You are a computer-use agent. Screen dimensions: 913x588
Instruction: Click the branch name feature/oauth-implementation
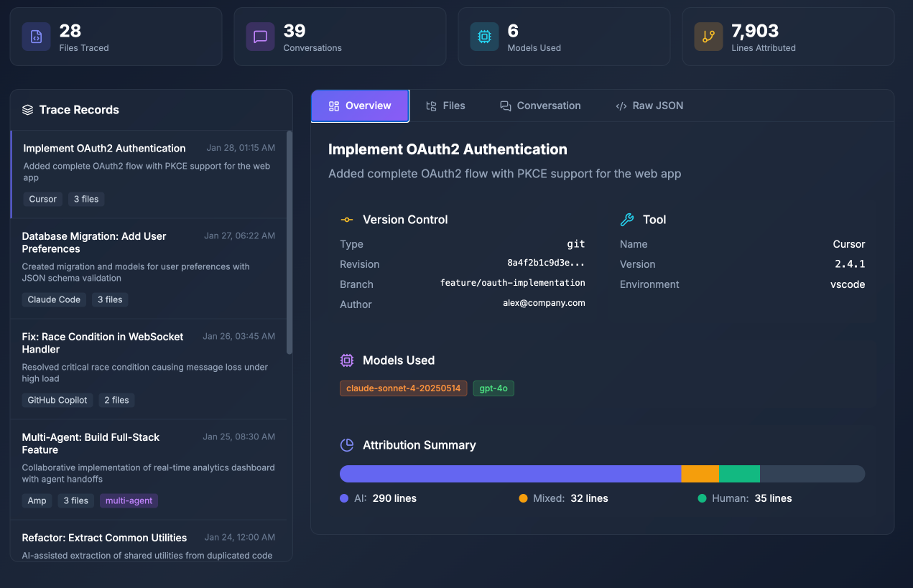[x=513, y=284]
